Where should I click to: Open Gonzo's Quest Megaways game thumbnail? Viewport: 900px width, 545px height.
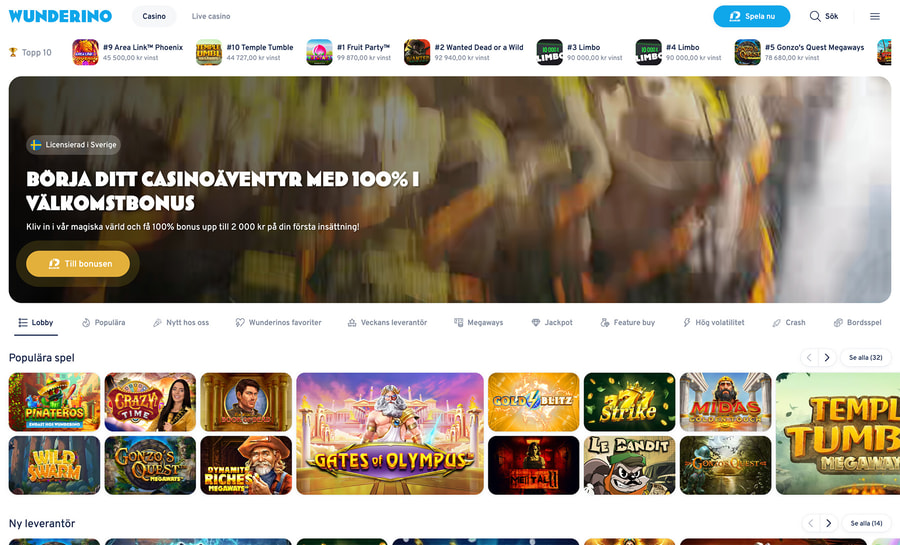150,465
